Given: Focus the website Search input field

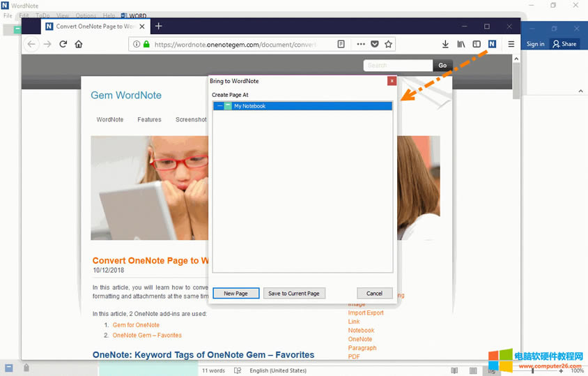Looking at the screenshot, I should click(x=398, y=66).
